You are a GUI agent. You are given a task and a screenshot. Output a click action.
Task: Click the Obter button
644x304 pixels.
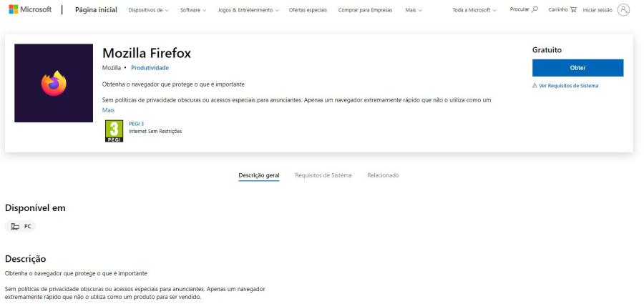click(578, 68)
